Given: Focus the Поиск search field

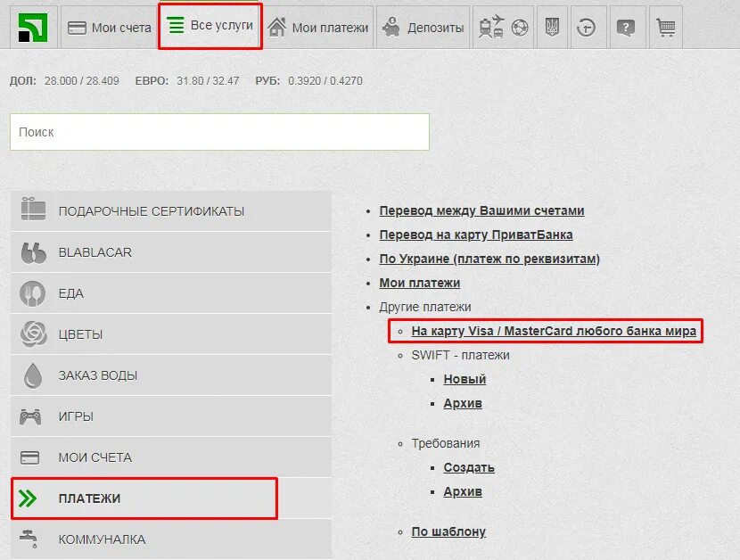Looking at the screenshot, I should (x=219, y=132).
